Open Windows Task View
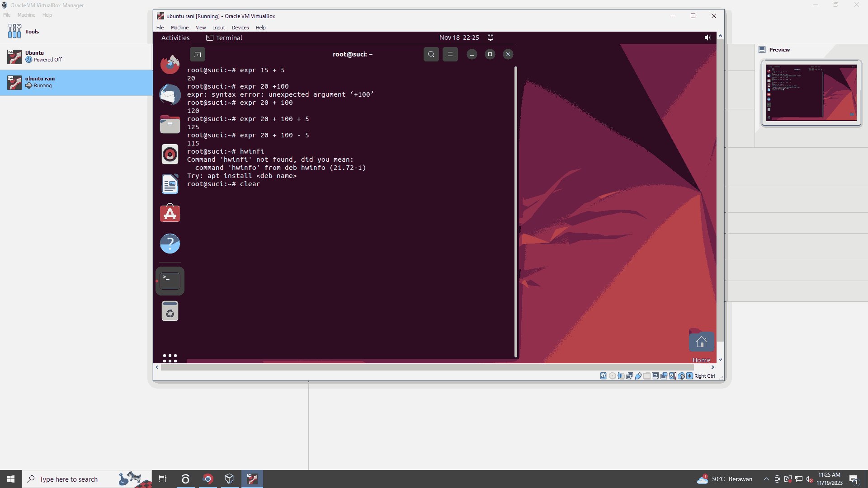Viewport: 868px width, 488px height. coord(163,479)
